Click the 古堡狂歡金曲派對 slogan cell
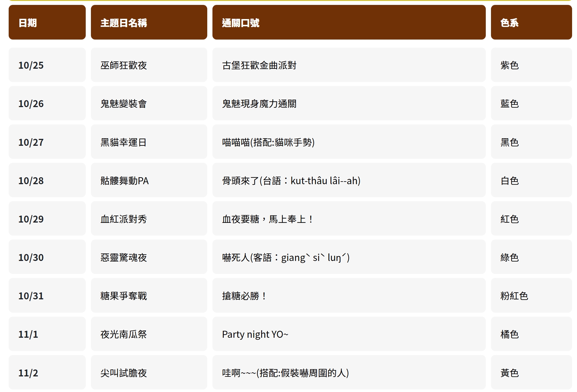Image resolution: width=577 pixels, height=392 pixels. [x=349, y=65]
